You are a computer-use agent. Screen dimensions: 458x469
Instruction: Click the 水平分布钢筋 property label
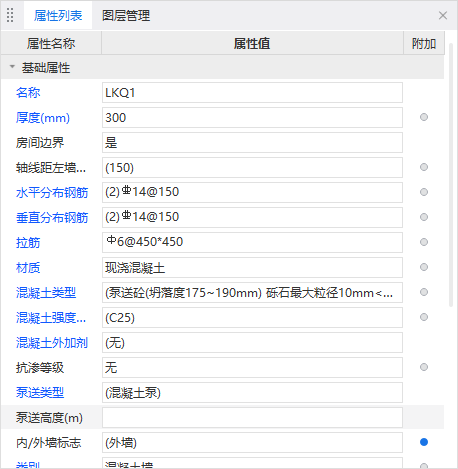point(52,193)
